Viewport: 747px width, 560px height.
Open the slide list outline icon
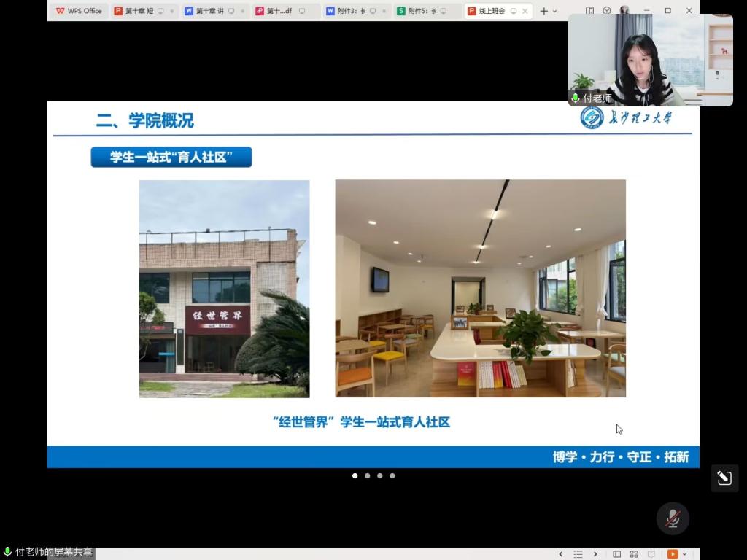coord(578,554)
